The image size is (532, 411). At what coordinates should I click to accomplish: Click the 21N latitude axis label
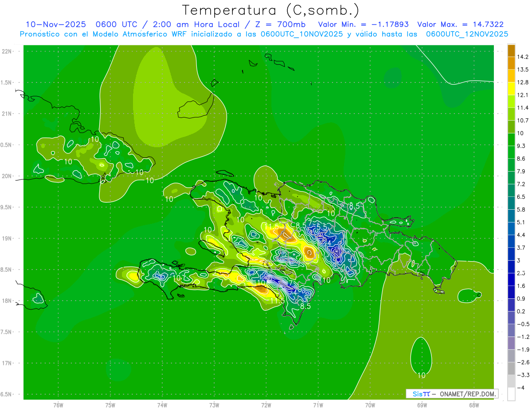point(7,114)
